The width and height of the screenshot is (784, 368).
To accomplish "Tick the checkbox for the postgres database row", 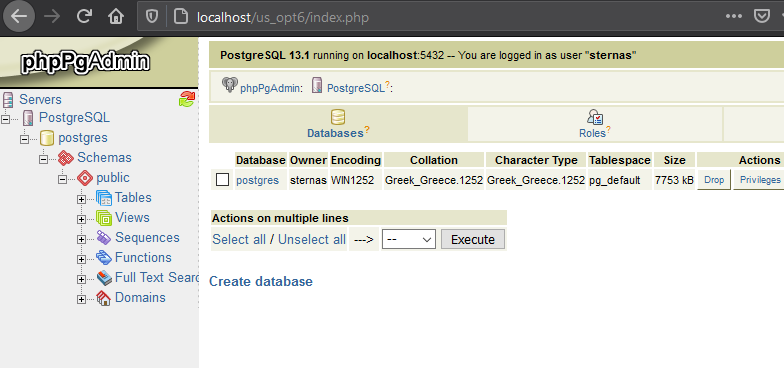I will pos(222,180).
